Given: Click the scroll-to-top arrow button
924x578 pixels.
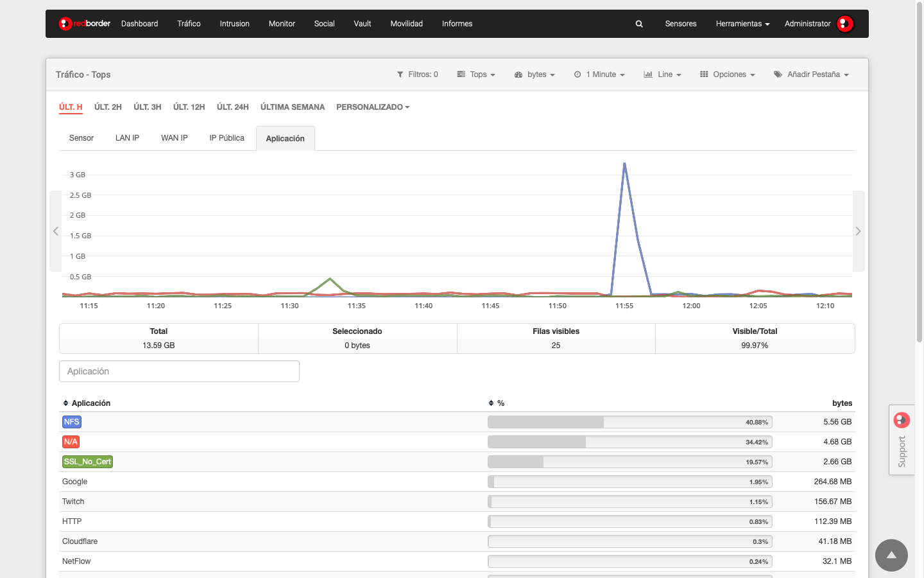Looking at the screenshot, I should (x=891, y=555).
